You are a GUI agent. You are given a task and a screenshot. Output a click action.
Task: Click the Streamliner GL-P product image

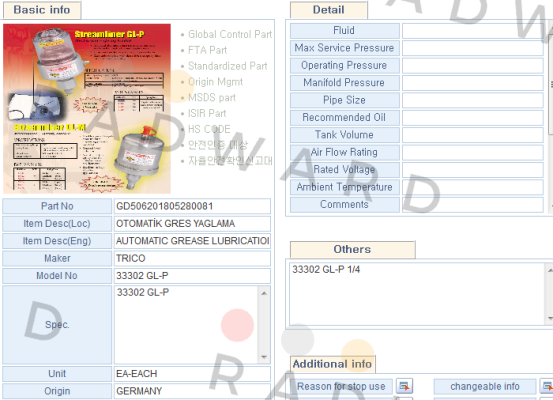click(87, 109)
